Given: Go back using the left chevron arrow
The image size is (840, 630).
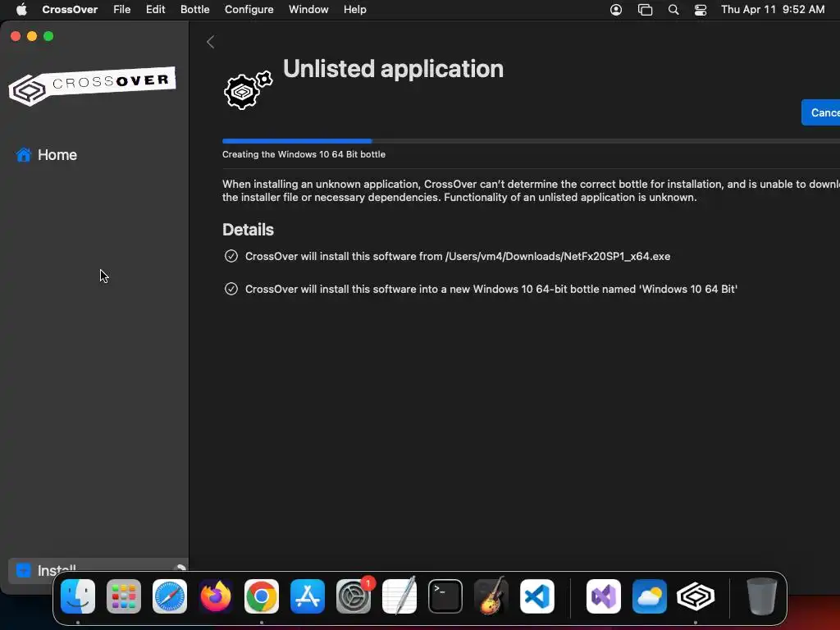Looking at the screenshot, I should pyautogui.click(x=211, y=43).
